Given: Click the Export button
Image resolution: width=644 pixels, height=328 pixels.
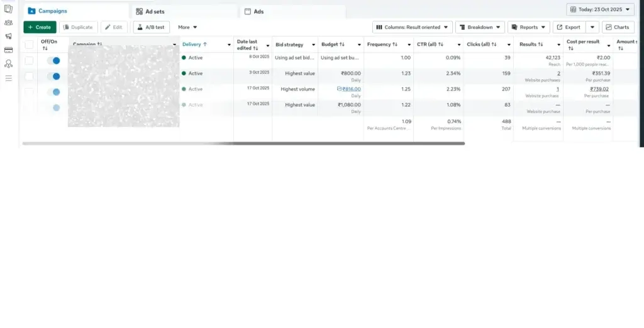Looking at the screenshot, I should 569,27.
